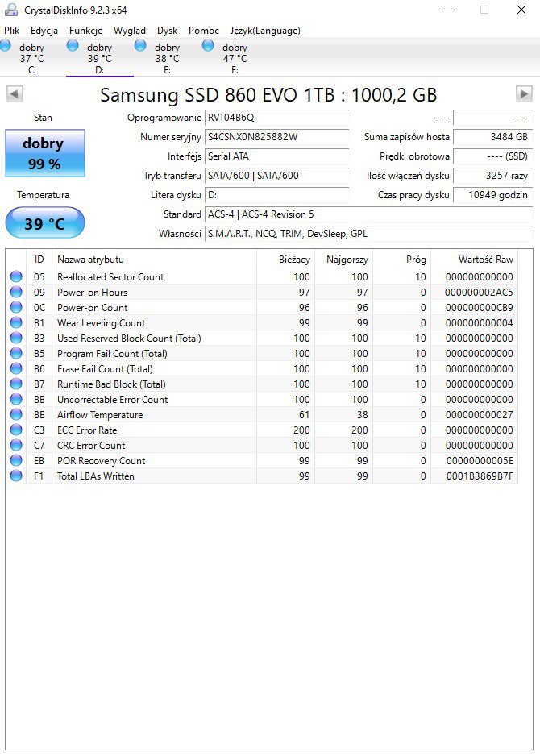This screenshot has width=540, height=756.
Task: Click status icon for POR Recovery Count
Action: coord(16,460)
